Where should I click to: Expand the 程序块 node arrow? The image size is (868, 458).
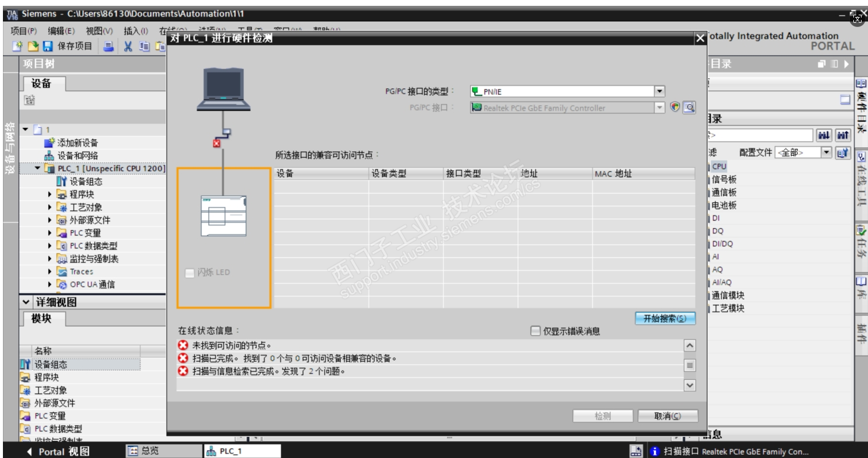click(x=50, y=195)
